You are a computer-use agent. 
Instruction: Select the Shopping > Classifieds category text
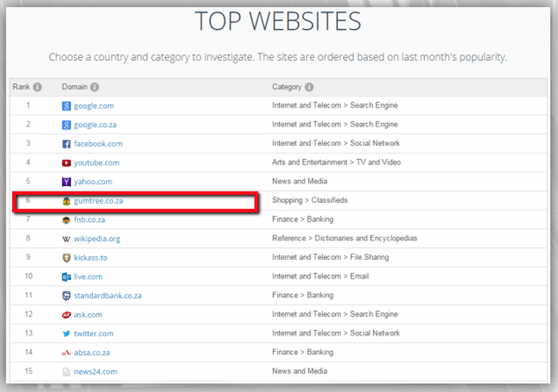pyautogui.click(x=310, y=201)
